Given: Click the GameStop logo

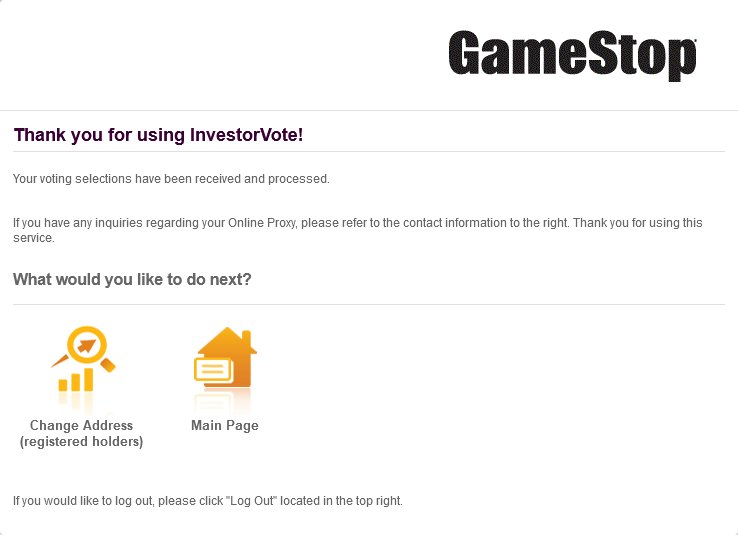Looking at the screenshot, I should tap(572, 56).
